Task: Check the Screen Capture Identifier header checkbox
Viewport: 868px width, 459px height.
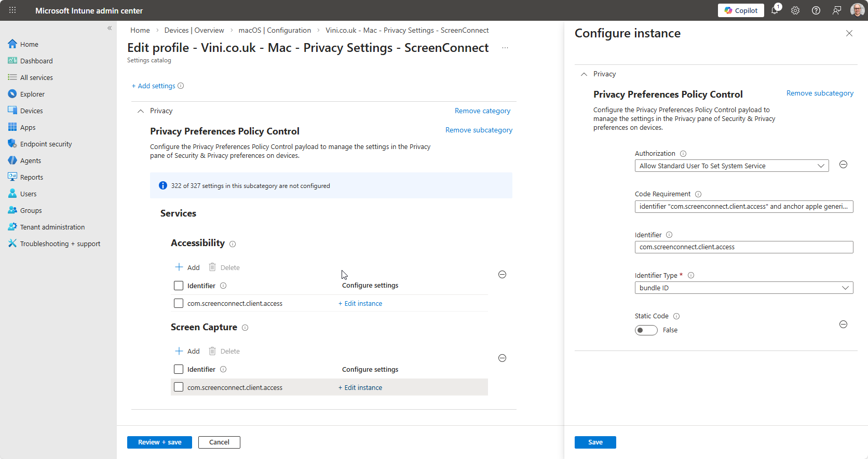Action: (179, 369)
